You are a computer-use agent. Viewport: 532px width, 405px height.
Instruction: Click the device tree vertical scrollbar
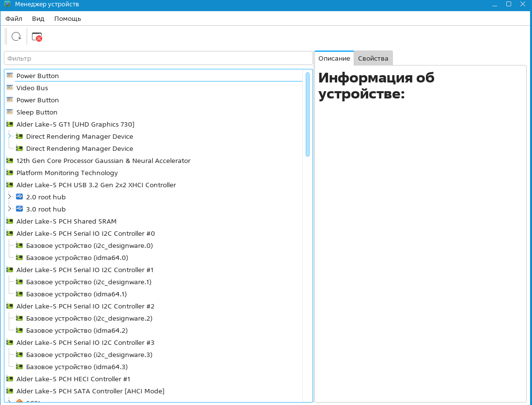coord(308,114)
